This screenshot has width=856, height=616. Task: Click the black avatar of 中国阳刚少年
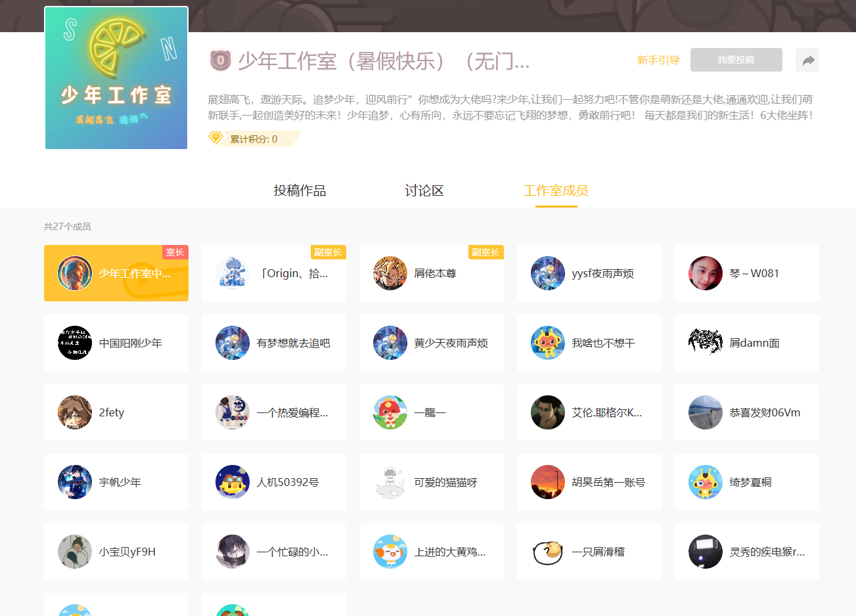75,343
